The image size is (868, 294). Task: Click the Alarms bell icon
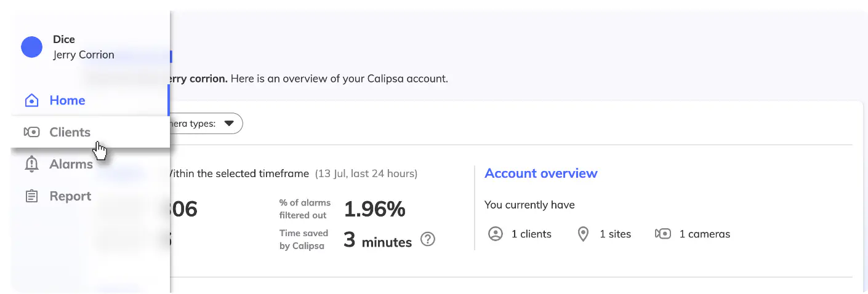pos(31,164)
